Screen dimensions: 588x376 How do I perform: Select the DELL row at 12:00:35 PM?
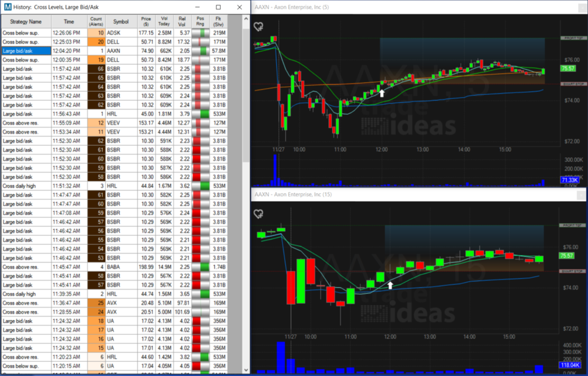point(115,60)
